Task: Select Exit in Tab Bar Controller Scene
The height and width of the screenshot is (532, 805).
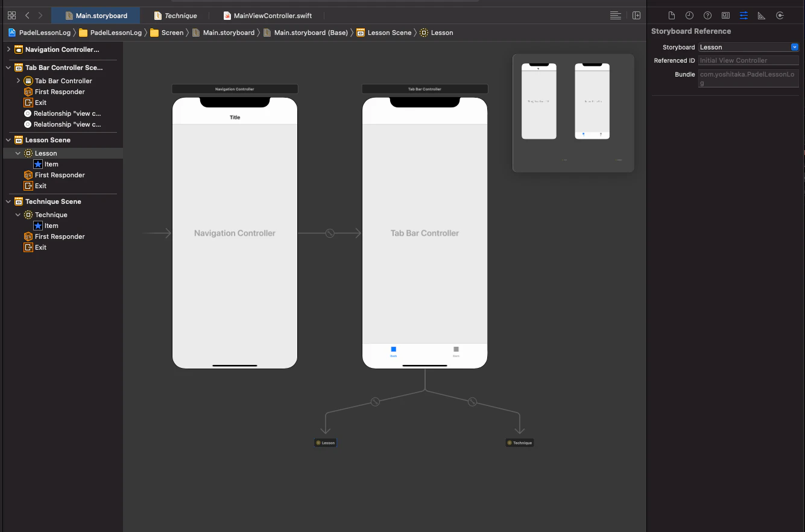Action: 35,103
